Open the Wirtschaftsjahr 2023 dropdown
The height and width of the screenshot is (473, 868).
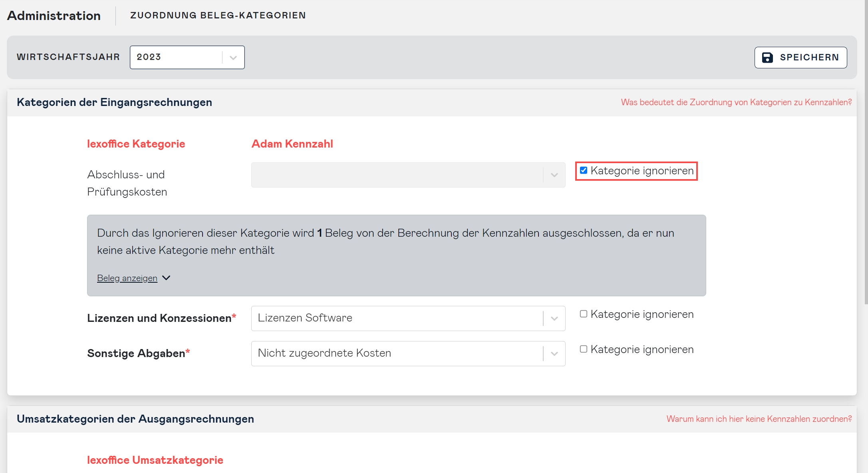187,57
